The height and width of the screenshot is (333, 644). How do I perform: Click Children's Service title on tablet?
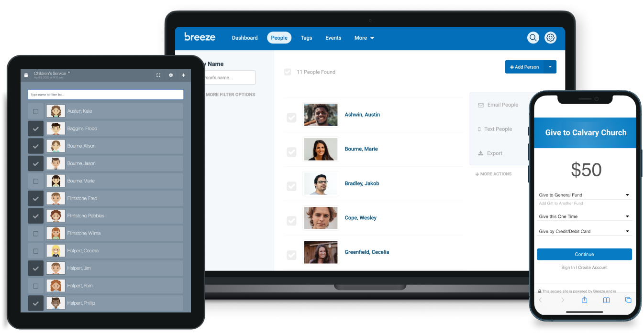[x=50, y=74]
